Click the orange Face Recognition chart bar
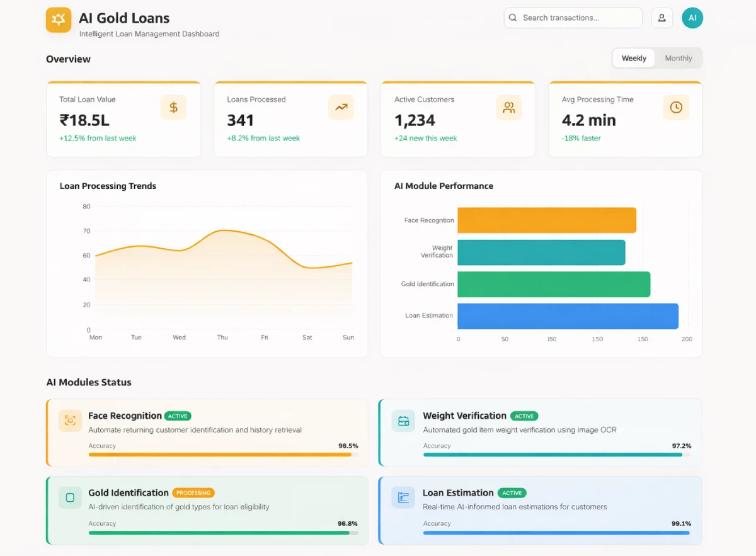This screenshot has height=556, width=756. click(x=547, y=220)
